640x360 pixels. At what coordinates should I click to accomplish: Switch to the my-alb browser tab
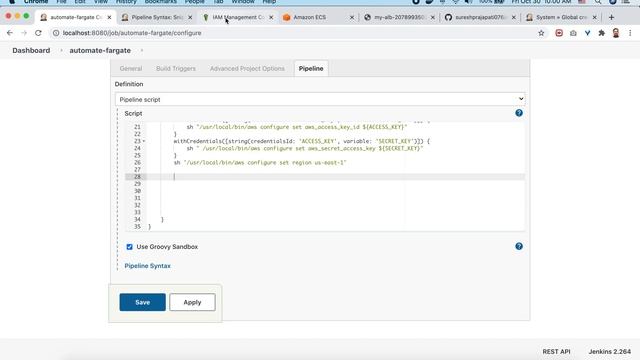400,17
